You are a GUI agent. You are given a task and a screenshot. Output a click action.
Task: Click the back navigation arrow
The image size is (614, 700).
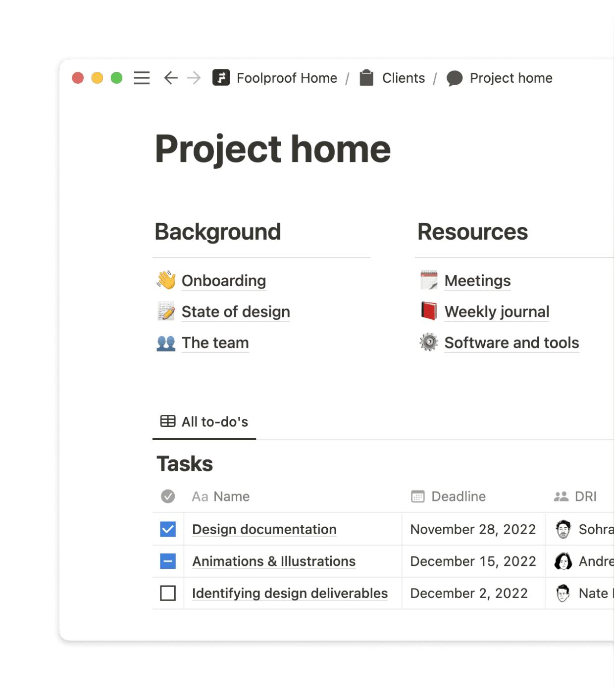170,78
